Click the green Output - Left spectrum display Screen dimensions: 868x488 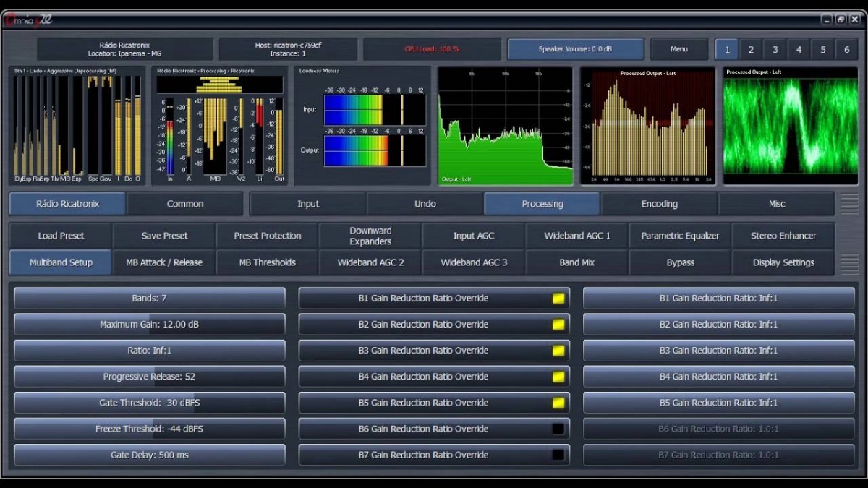(505, 126)
